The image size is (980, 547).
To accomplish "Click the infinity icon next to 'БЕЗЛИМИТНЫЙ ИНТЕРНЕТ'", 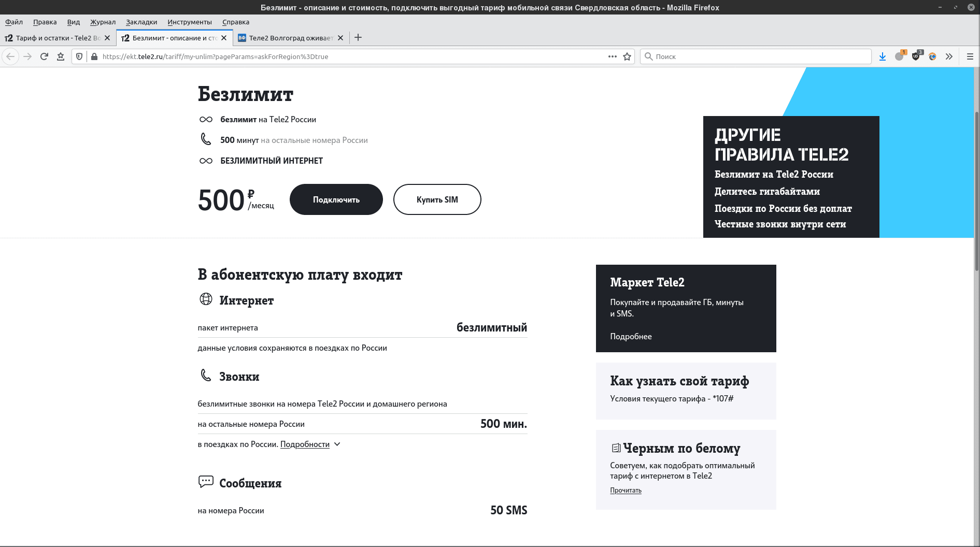I will coord(206,161).
